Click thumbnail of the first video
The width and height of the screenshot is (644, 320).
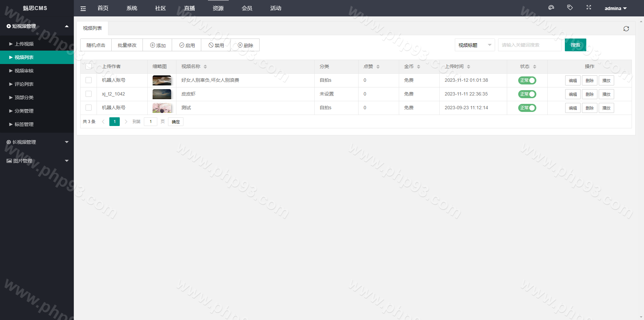coord(162,80)
